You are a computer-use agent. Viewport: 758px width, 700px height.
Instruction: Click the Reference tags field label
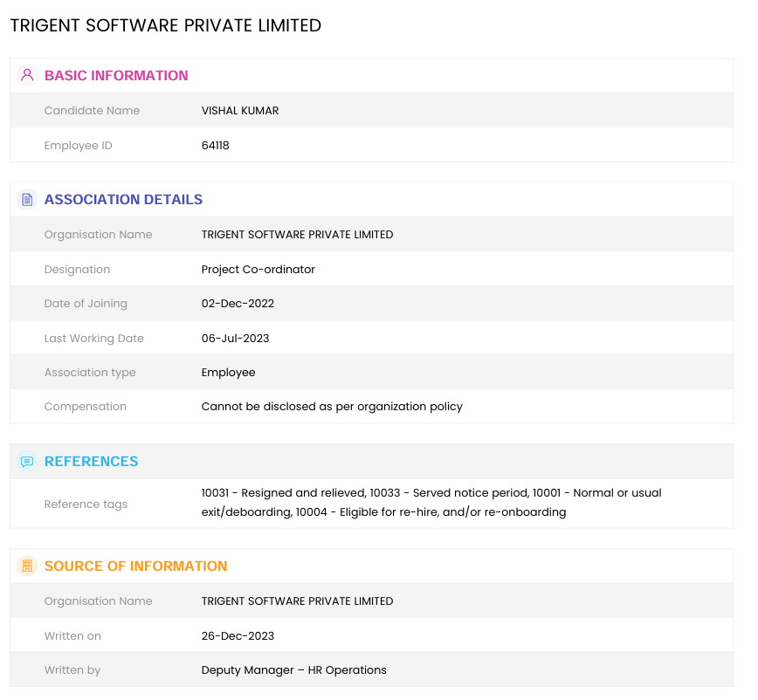point(86,504)
